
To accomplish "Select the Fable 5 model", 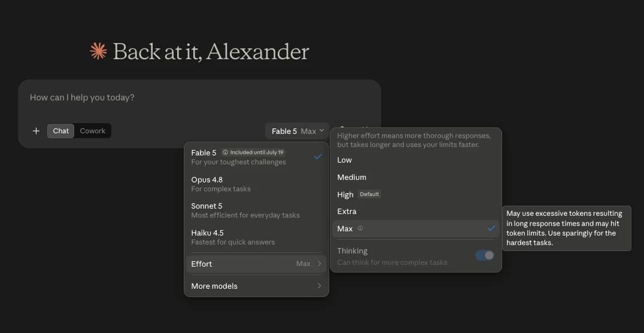I will point(256,157).
